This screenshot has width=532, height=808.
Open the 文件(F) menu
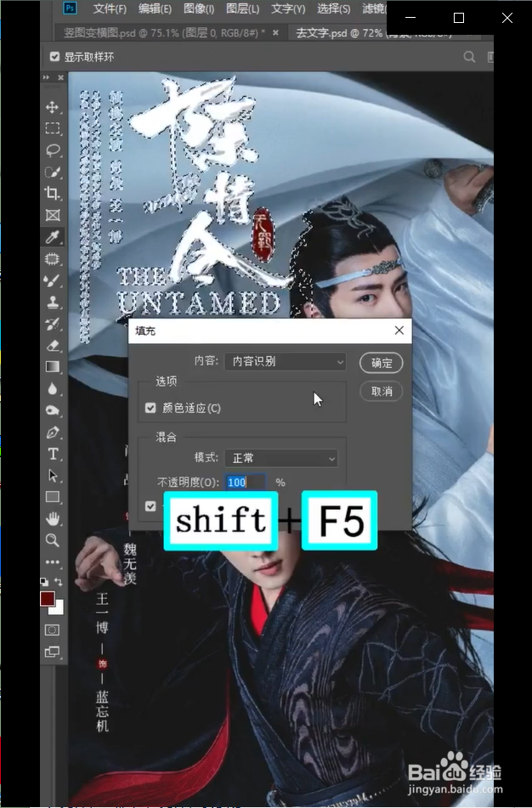(x=110, y=8)
